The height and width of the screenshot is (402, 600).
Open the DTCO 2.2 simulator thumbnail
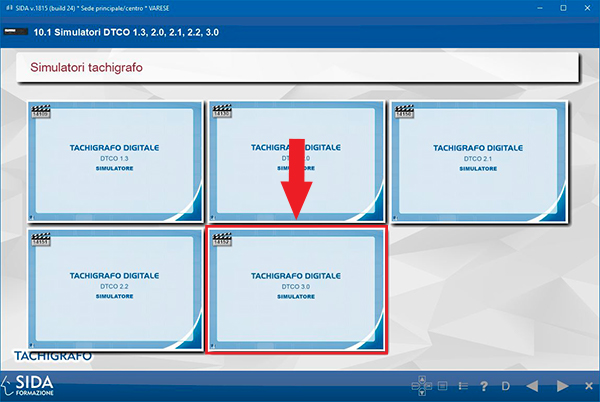point(114,288)
